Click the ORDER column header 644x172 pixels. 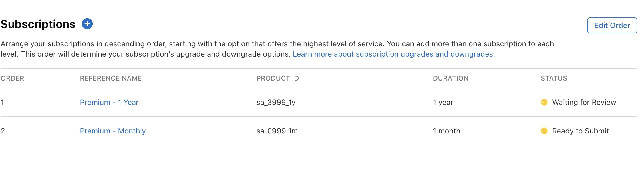point(12,78)
